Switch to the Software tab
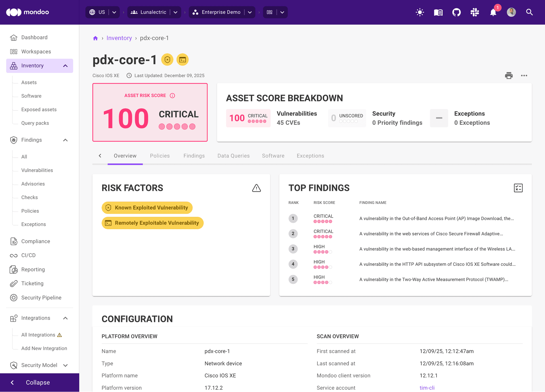This screenshot has height=392, width=545. coord(273,156)
